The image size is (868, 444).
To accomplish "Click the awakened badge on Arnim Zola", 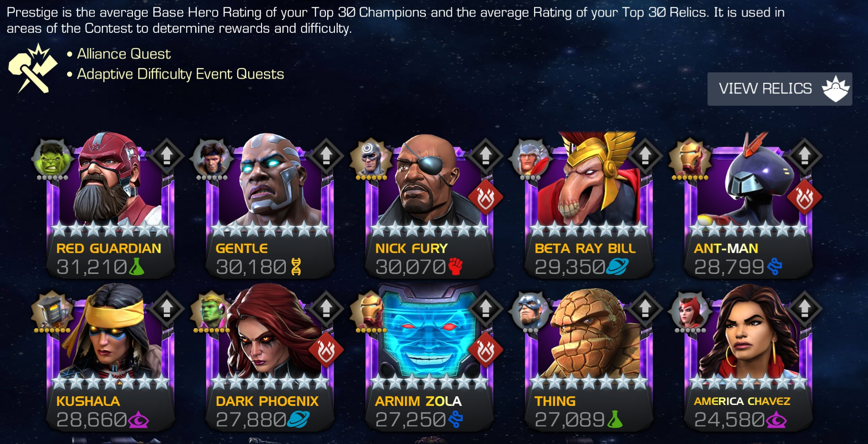I will (x=485, y=350).
